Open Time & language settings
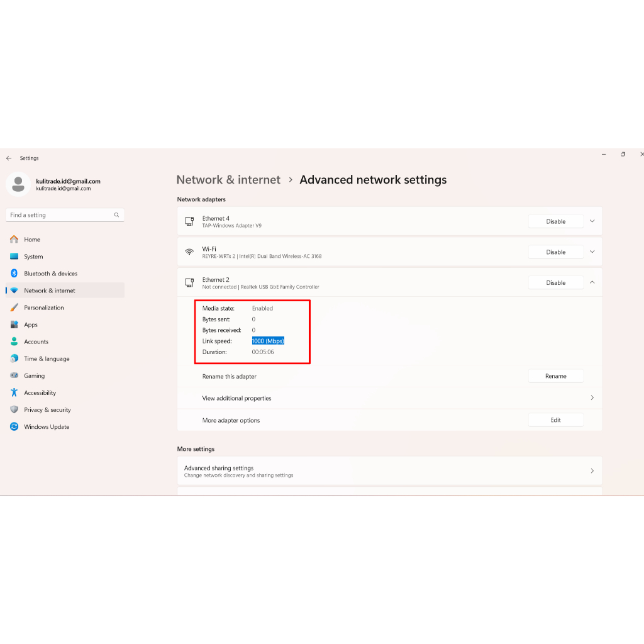 65,358
